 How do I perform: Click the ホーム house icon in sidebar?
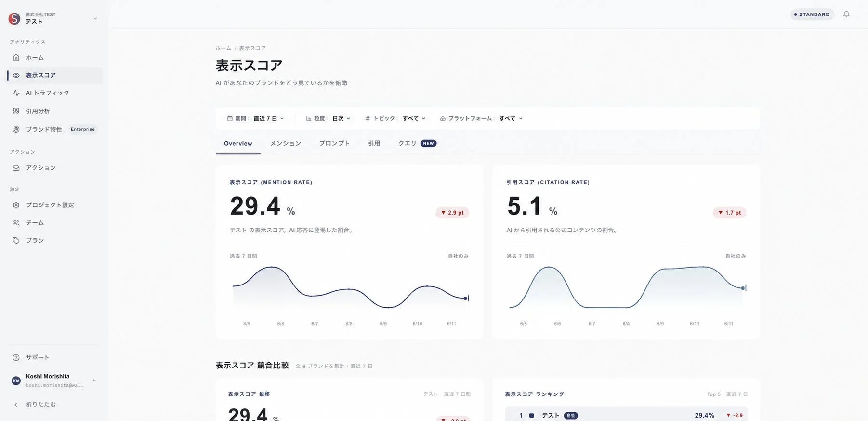[x=16, y=57]
